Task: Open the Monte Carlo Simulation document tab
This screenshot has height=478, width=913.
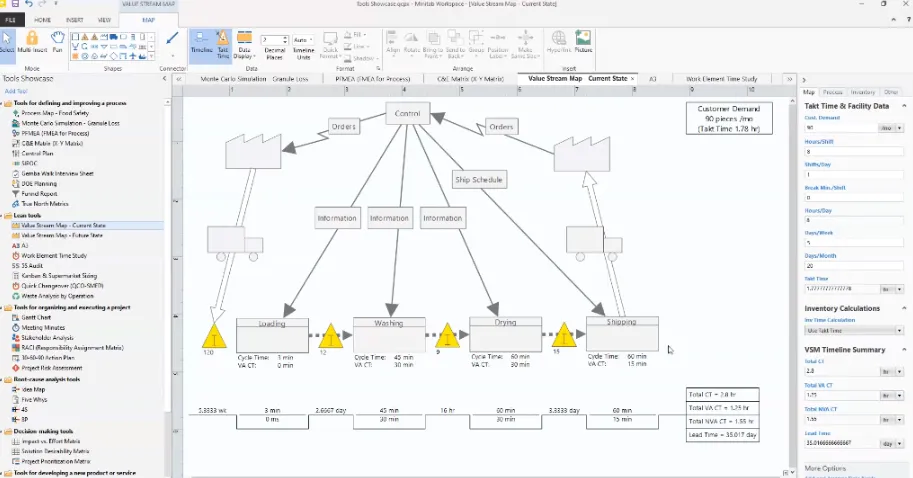Action: point(253,79)
